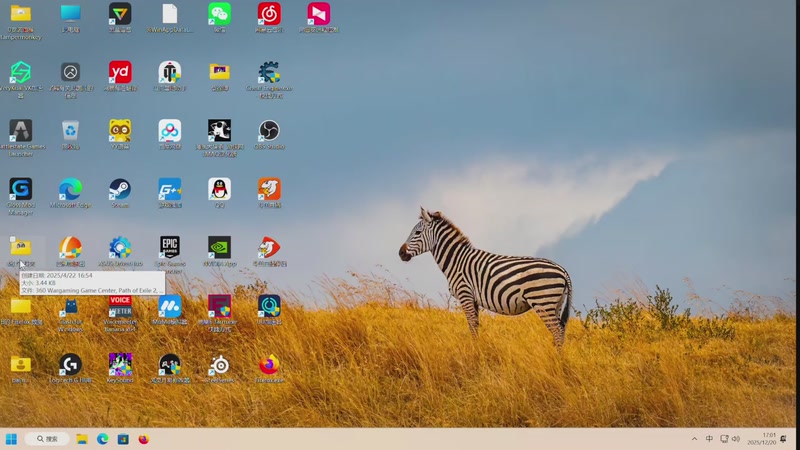Open the ASUS blue gear shortcut

(x=120, y=248)
